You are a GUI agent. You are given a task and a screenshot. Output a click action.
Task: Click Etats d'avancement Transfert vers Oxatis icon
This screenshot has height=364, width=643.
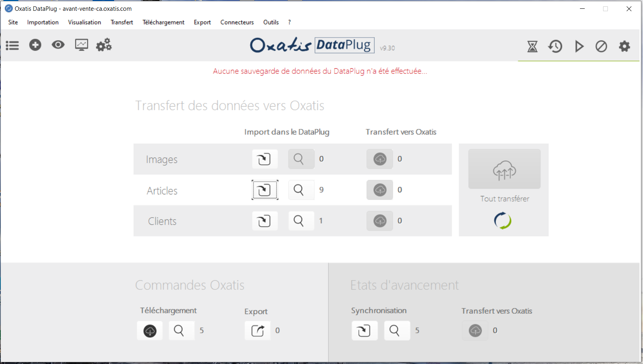[x=475, y=330]
